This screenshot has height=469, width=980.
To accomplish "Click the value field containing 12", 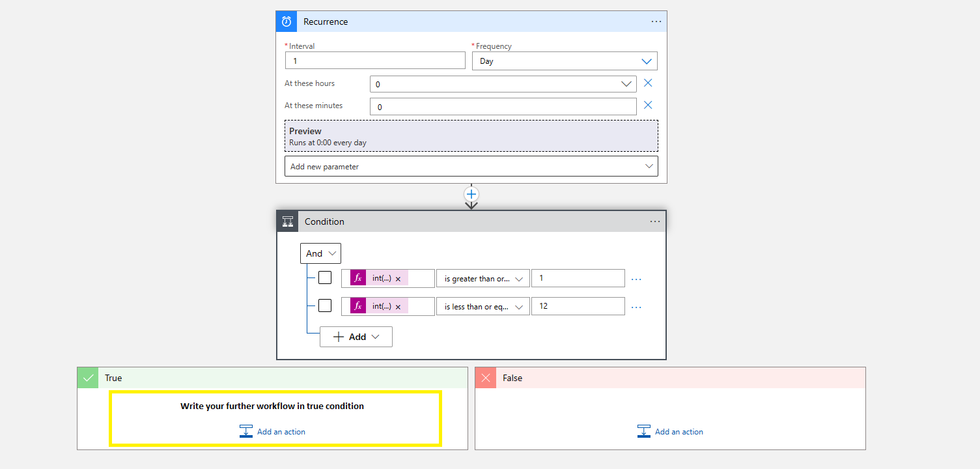I will click(x=578, y=306).
